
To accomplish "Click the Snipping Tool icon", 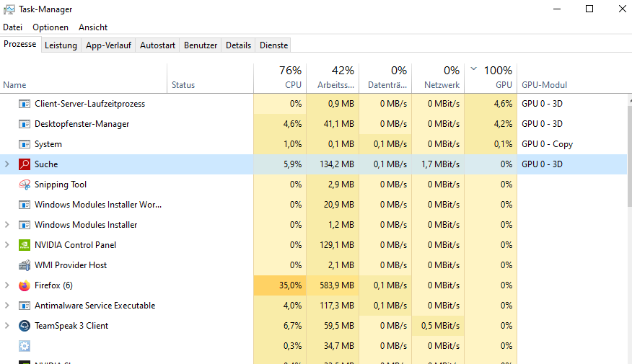I will 25,185.
